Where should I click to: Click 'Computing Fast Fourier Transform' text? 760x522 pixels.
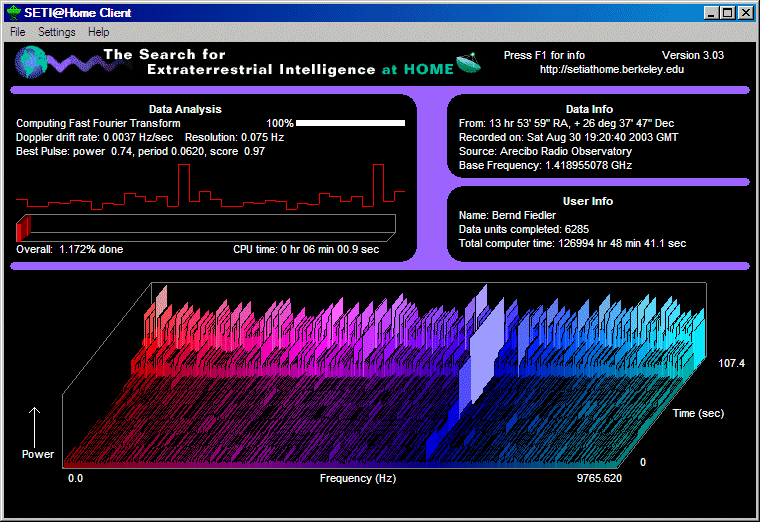click(x=98, y=124)
